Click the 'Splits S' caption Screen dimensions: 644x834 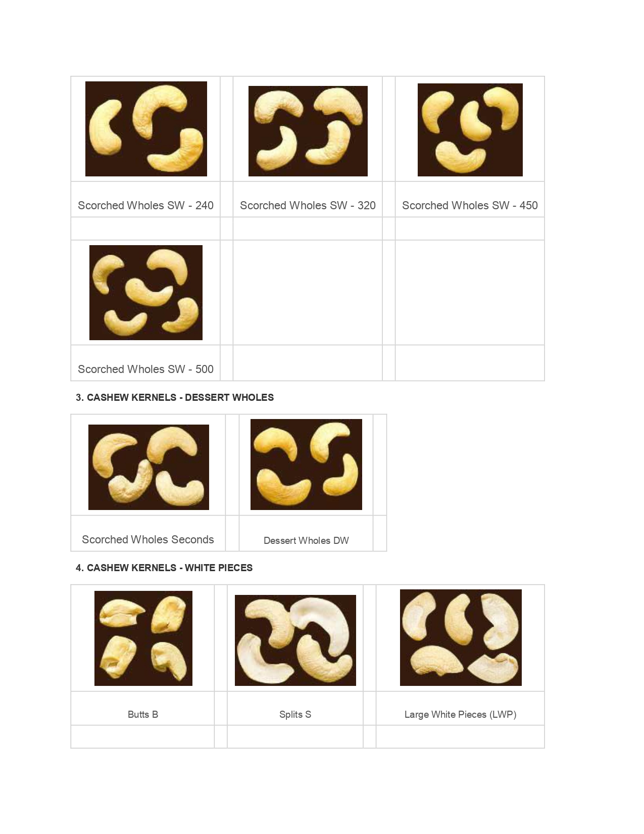tap(295, 714)
